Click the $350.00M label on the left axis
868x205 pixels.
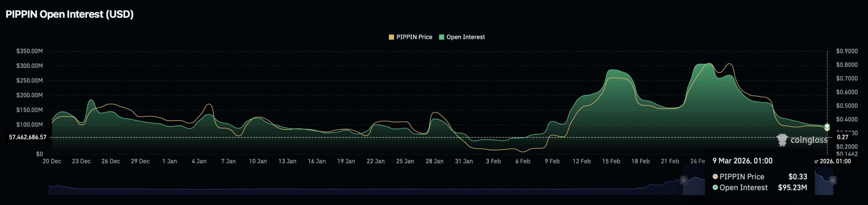point(29,51)
